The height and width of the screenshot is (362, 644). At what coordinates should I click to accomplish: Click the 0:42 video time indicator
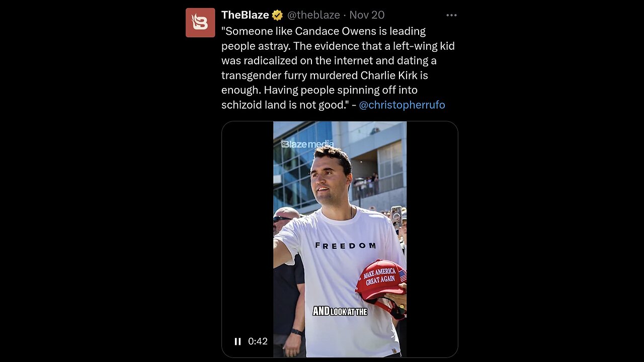point(258,341)
